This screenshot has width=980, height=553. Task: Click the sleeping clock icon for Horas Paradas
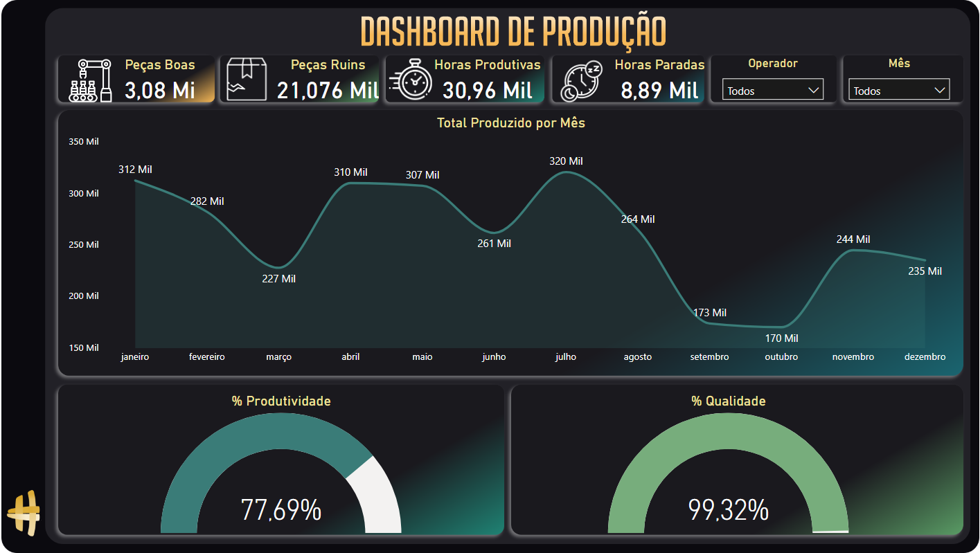[x=582, y=82]
